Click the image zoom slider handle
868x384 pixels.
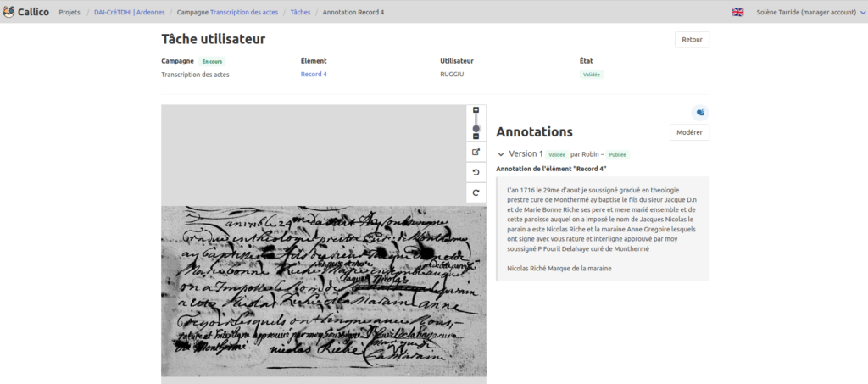476,129
